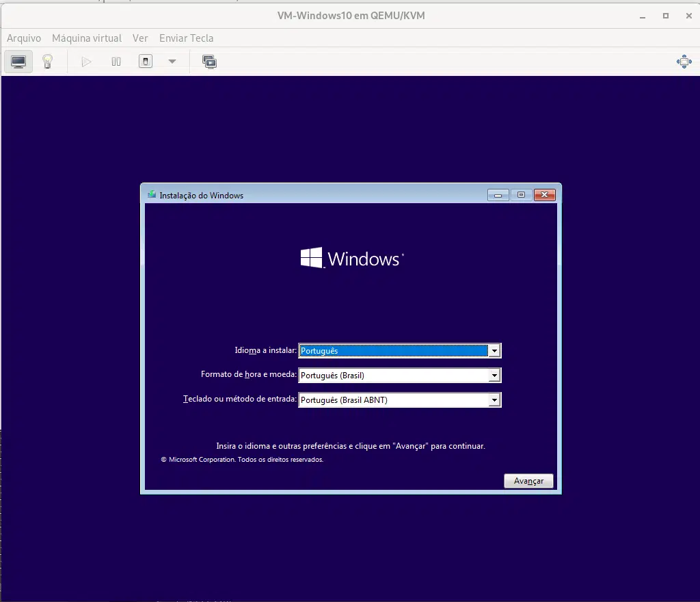700x602 pixels.
Task: Minimize the VM-Windows10 QEMU/KVM window
Action: (x=643, y=16)
